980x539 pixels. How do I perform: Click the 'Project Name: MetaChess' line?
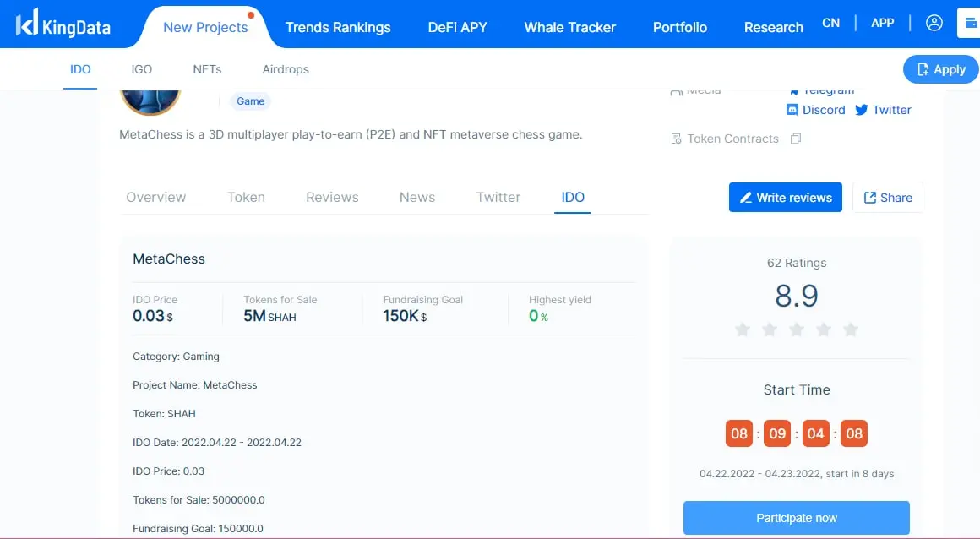[194, 385]
